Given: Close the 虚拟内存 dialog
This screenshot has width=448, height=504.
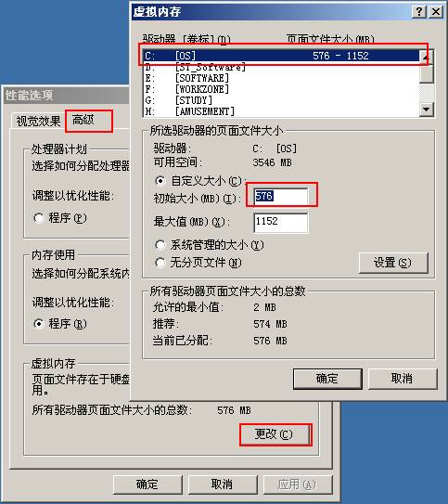Looking at the screenshot, I should click(x=436, y=12).
